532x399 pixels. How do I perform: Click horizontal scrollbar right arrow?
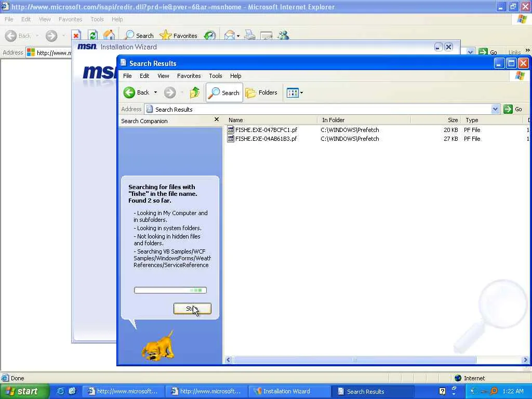pyautogui.click(x=526, y=360)
